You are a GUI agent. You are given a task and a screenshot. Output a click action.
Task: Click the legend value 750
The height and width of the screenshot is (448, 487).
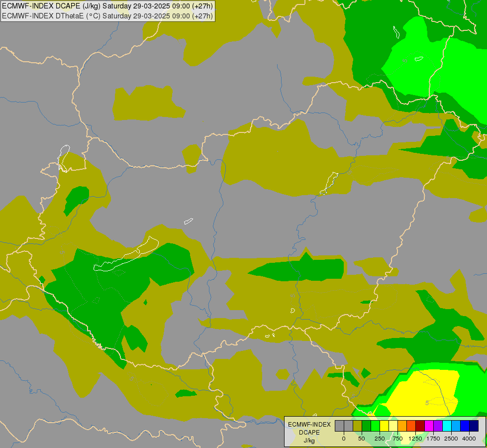pyautogui.click(x=397, y=439)
